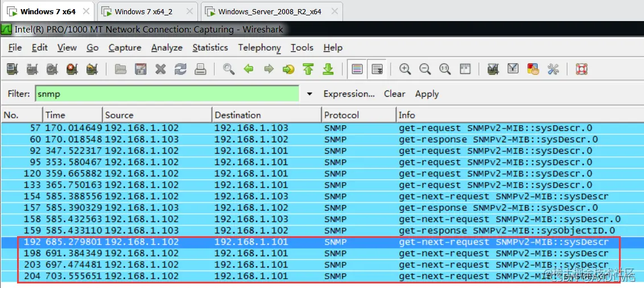Go back in packet history
The width and height of the screenshot is (644, 288).
(249, 69)
